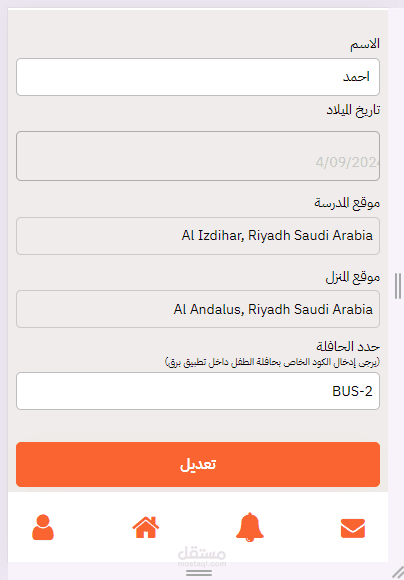Click the الاسم label
Viewport: 404px width, 580px height.
pyautogui.click(x=365, y=44)
